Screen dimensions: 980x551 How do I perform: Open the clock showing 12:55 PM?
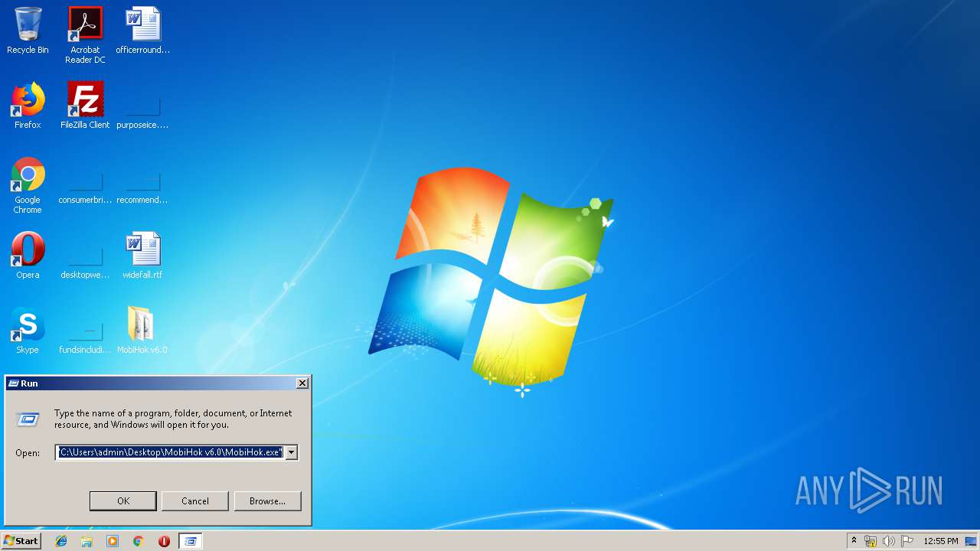pyautogui.click(x=940, y=541)
